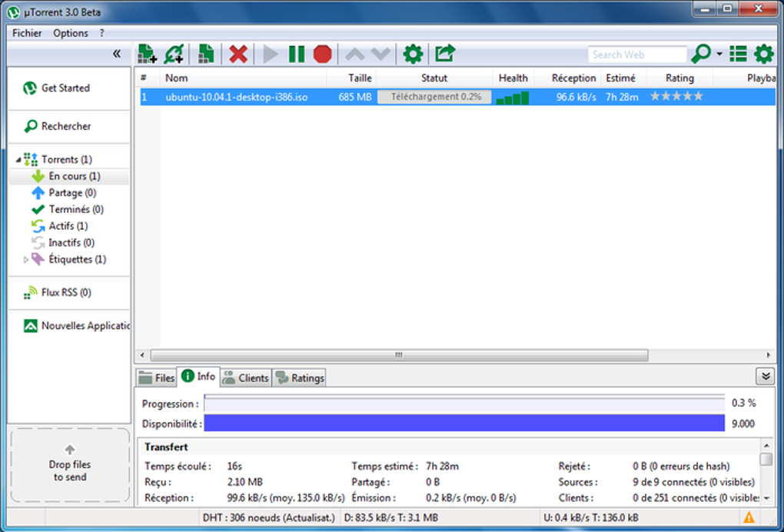Switch to the Info tab
Viewport: 784px width, 532px height.
(x=198, y=377)
